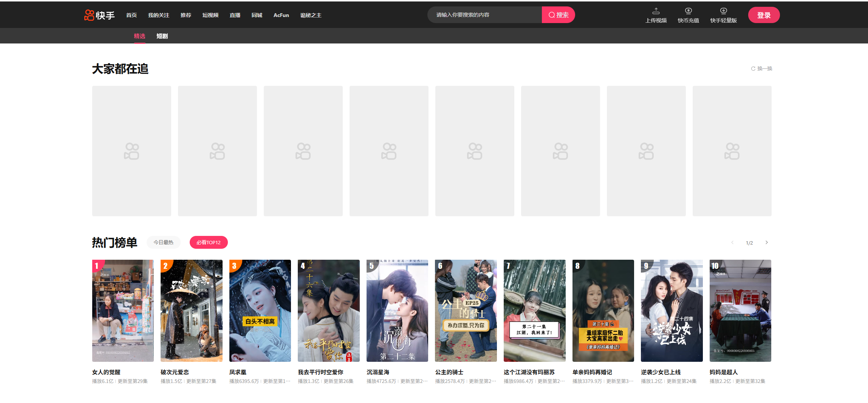Click the Kuaishou logo

point(99,15)
